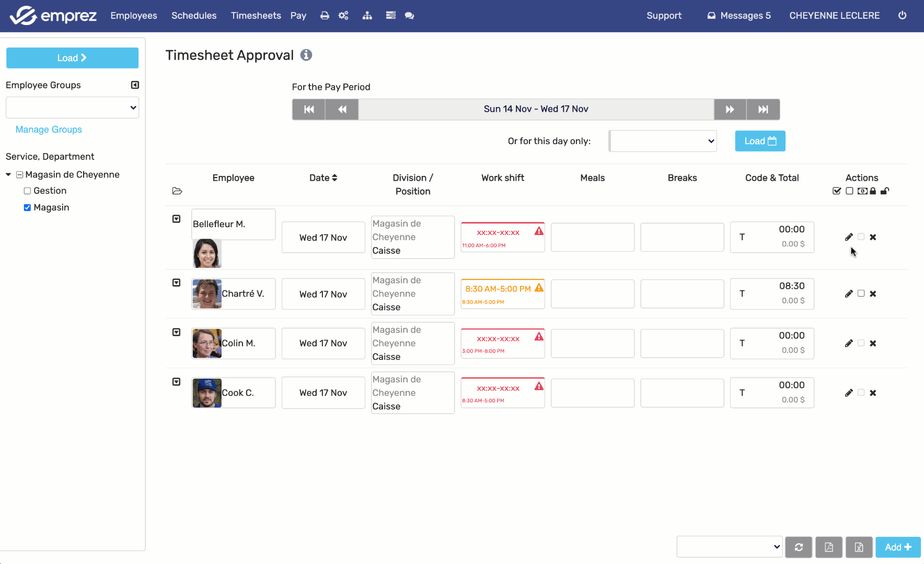Delete Cook C. timesheet row
Screen dimensions: 924x564
(x=873, y=393)
